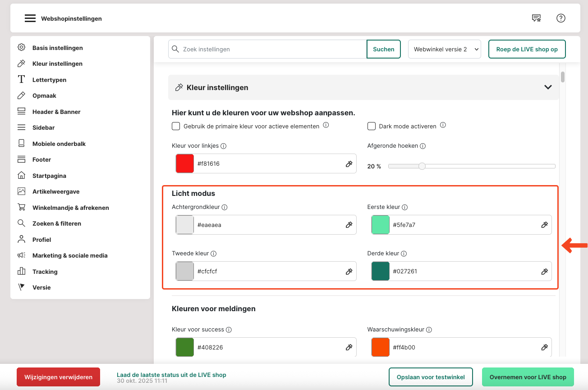Open Lettertypen in sidebar menu
This screenshot has width=588, height=390.
[x=49, y=80]
